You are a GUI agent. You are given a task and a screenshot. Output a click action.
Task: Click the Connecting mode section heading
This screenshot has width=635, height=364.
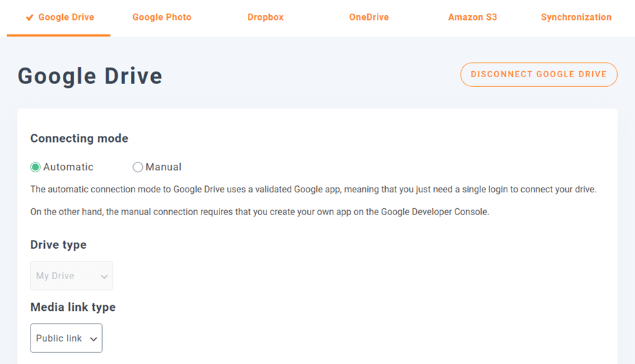tap(79, 139)
